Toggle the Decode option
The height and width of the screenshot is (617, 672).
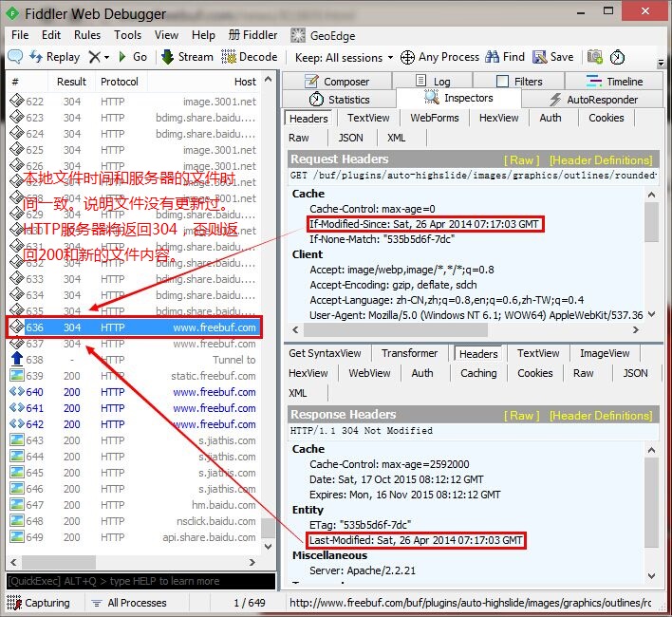pyautogui.click(x=250, y=57)
